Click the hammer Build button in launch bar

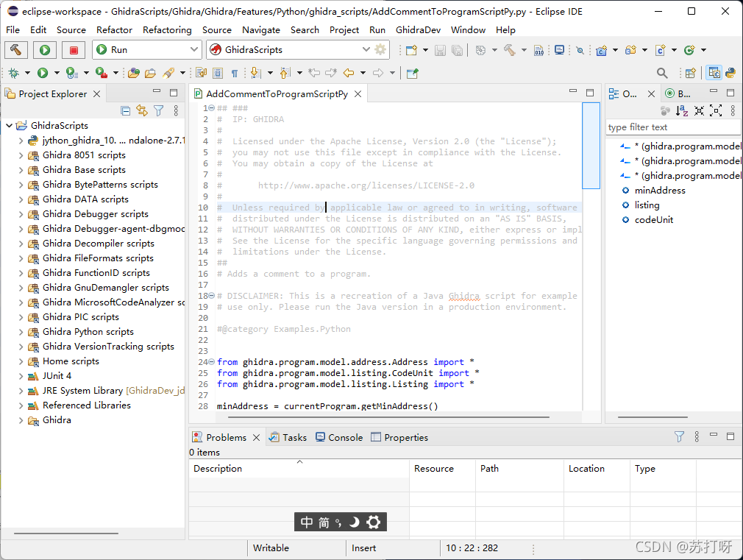click(x=16, y=50)
